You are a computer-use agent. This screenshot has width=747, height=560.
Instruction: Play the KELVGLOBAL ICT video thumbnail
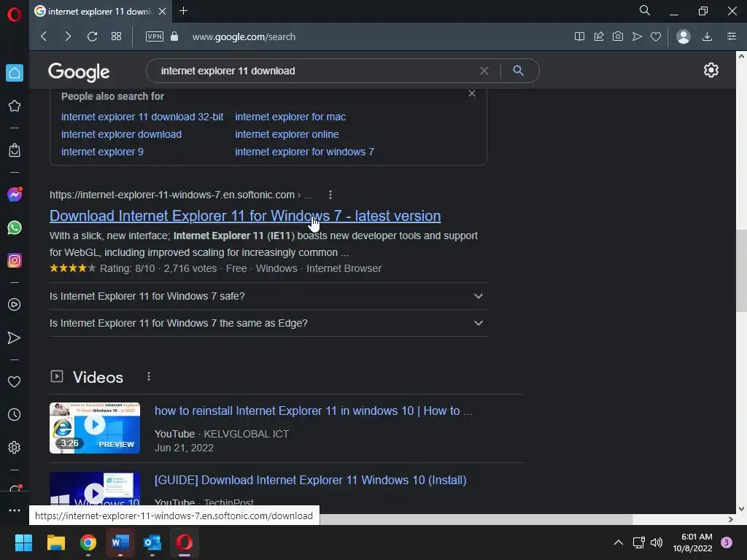click(x=95, y=428)
